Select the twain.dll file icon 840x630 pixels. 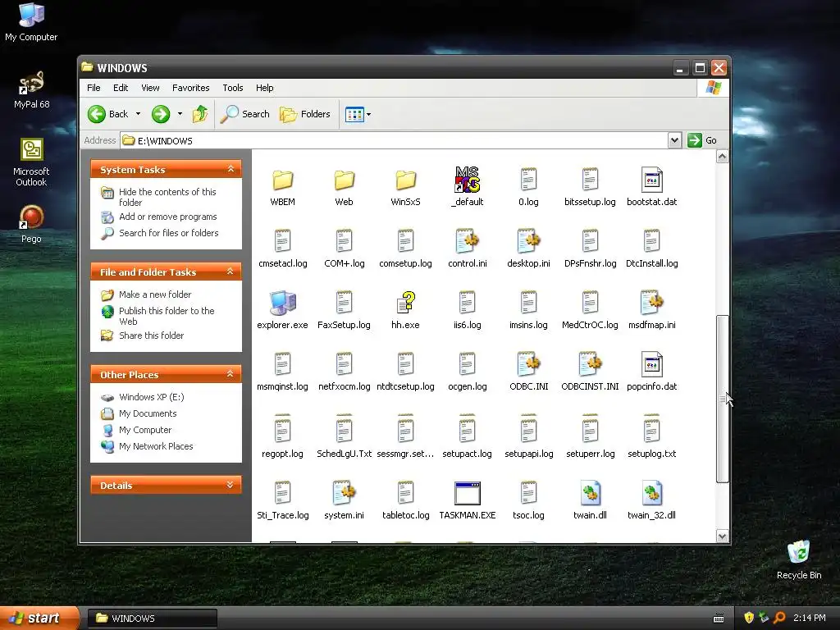(590, 493)
